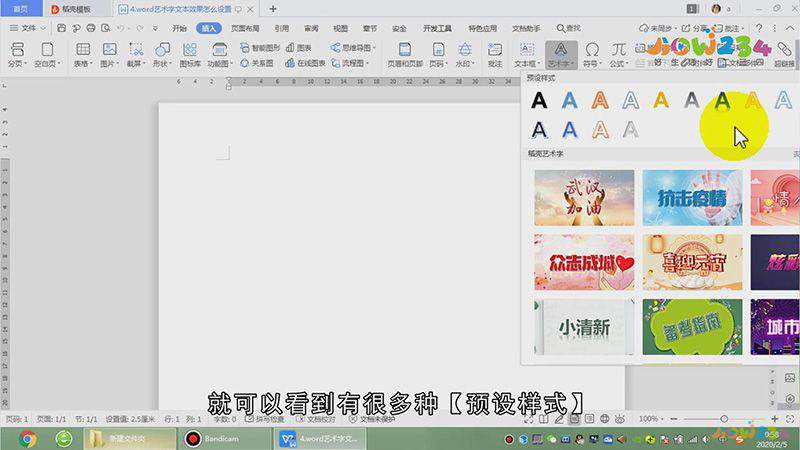Image resolution: width=800 pixels, height=450 pixels.
Task: Adjust the zoom slider handle
Action: [x=724, y=419]
